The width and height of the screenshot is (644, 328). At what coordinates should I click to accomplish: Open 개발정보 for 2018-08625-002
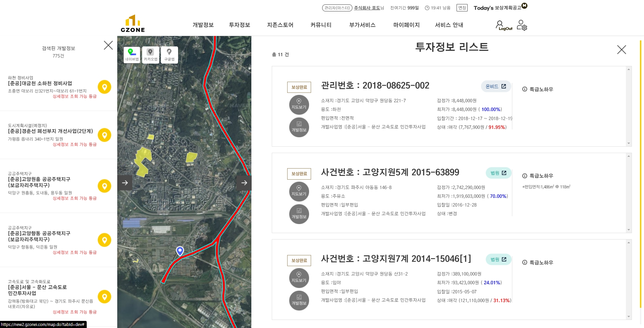tap(299, 127)
